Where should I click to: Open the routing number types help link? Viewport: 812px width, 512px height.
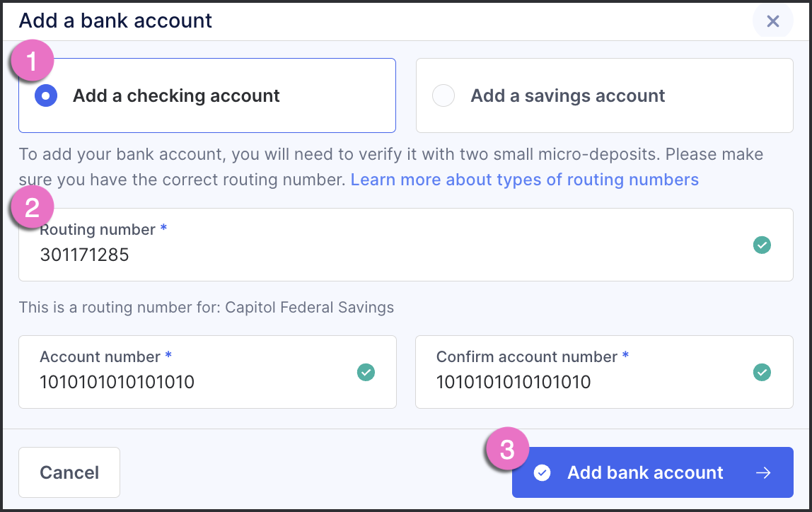524,180
